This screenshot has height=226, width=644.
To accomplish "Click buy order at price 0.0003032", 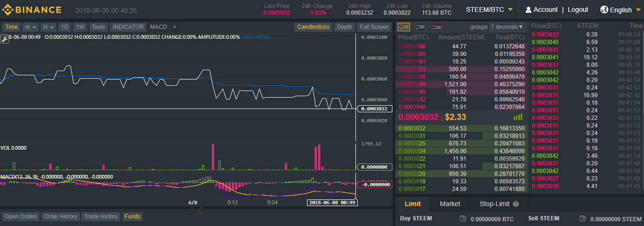I will click(x=461, y=128).
